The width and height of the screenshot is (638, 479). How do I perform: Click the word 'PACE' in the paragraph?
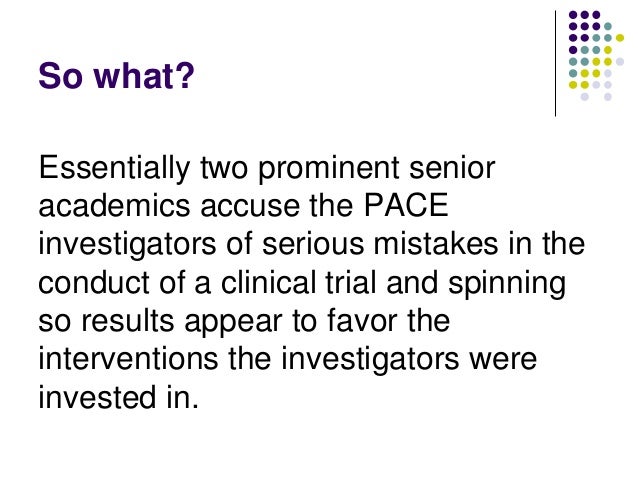pyautogui.click(x=406, y=205)
